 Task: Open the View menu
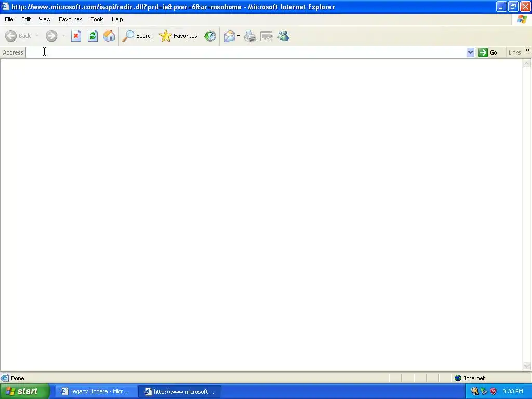point(45,19)
